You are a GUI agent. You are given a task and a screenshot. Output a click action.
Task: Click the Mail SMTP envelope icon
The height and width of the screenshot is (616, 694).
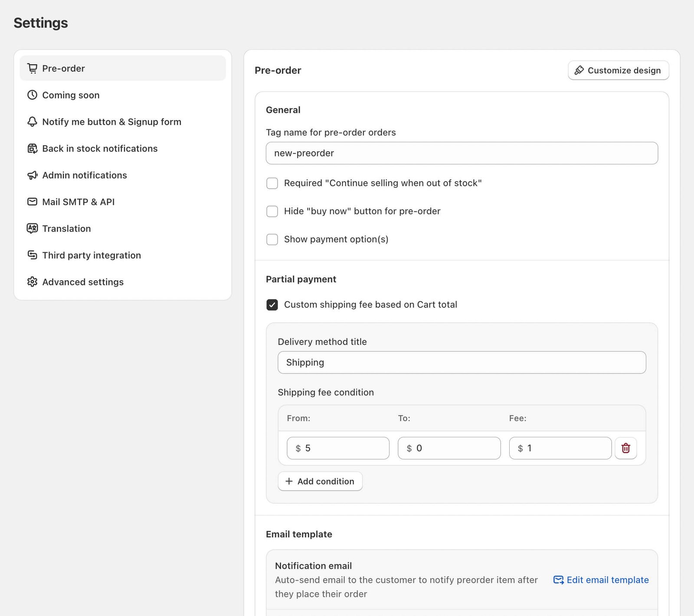click(32, 202)
